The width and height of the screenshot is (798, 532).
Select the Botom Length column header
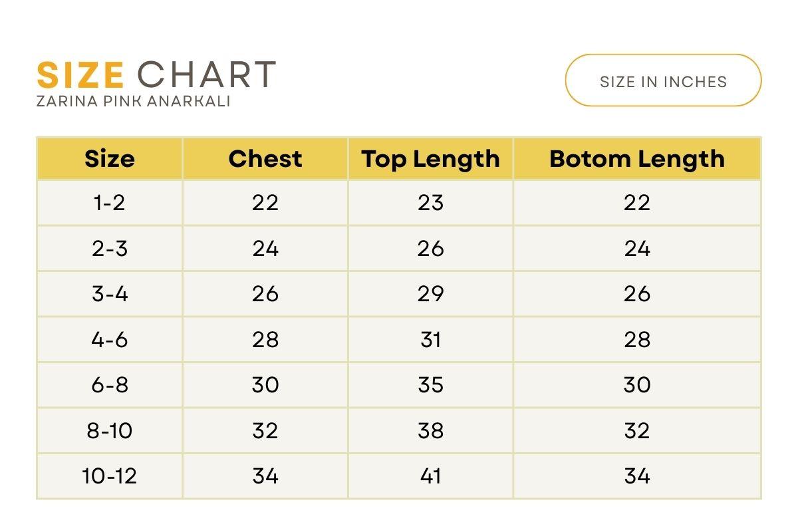click(636, 159)
